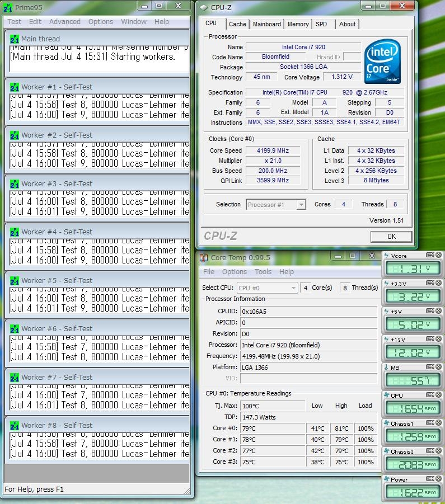
Task: Open the Options menu in Prime95
Action: tap(101, 21)
